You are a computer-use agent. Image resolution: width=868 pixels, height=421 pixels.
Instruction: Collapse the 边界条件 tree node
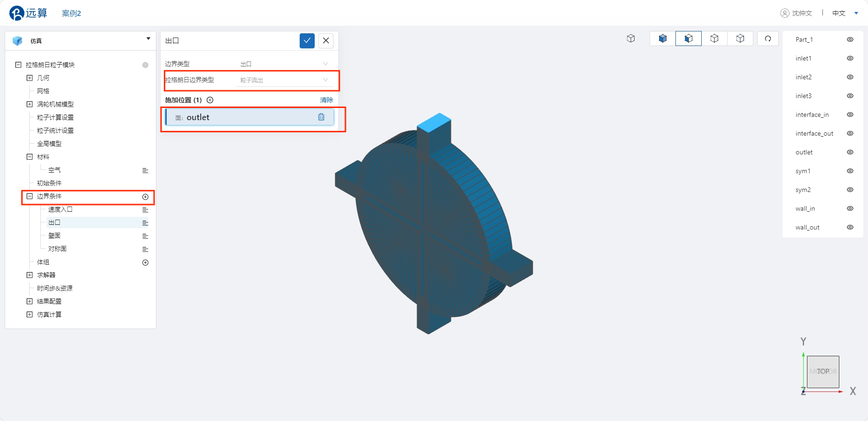pos(30,196)
